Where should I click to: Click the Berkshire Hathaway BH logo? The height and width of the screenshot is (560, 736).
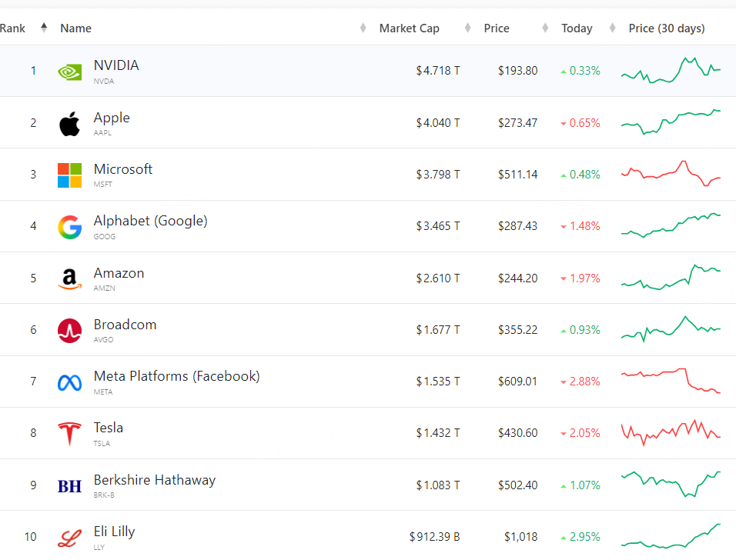[x=69, y=486]
